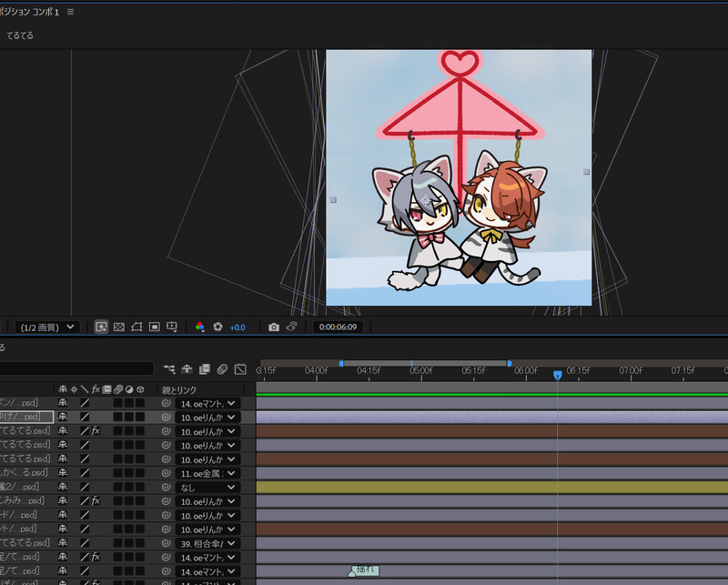This screenshot has height=585, width=728.
Task: Click the shy column header icon
Action: click(63, 389)
